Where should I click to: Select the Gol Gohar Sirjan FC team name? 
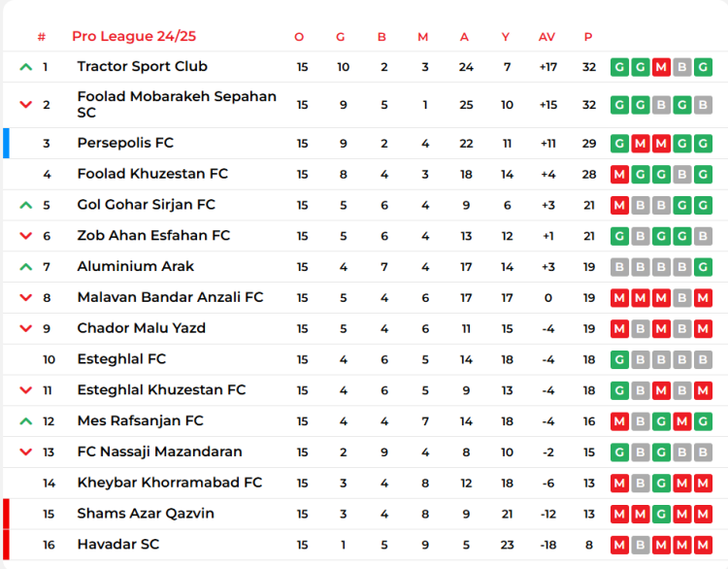point(146,205)
